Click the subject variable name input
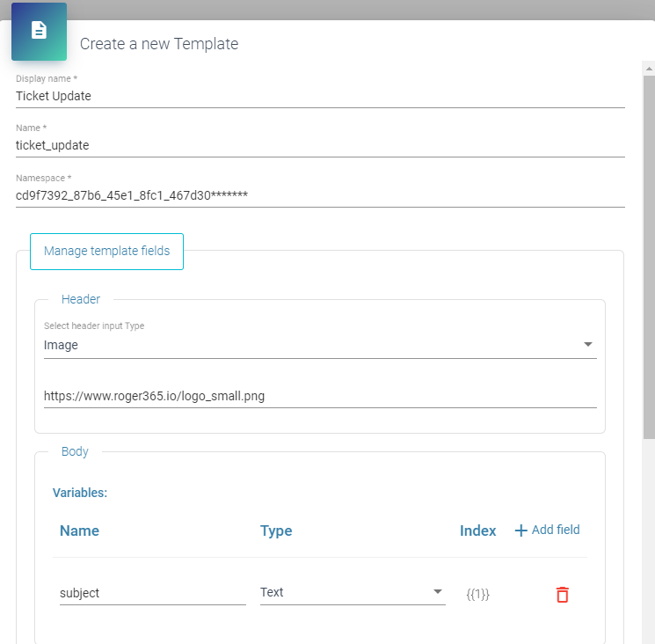655x644 pixels. pos(152,593)
